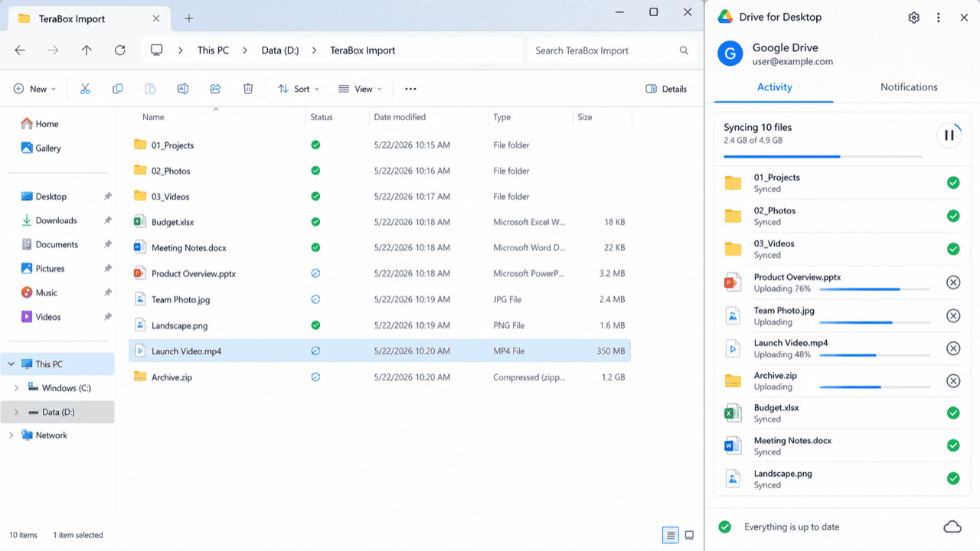This screenshot has width=980, height=551.
Task: Unpin Desktop pin icon in navigation pane
Action: click(x=108, y=197)
